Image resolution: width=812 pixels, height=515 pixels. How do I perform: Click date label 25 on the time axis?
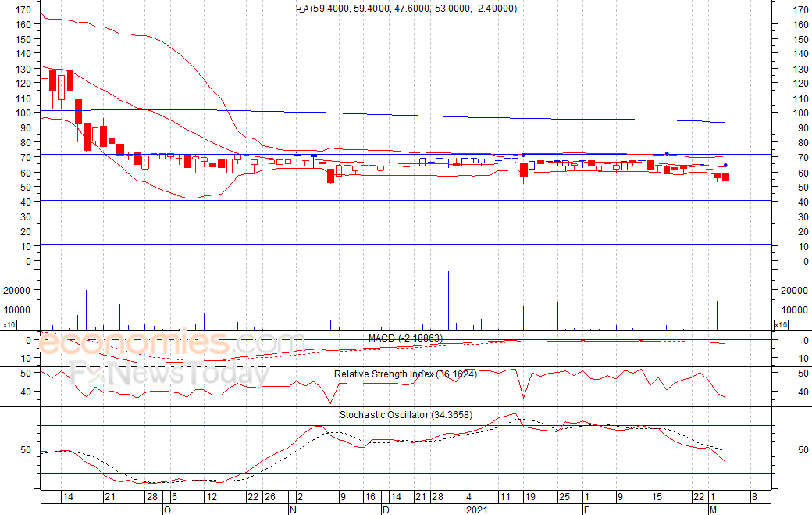[564, 497]
